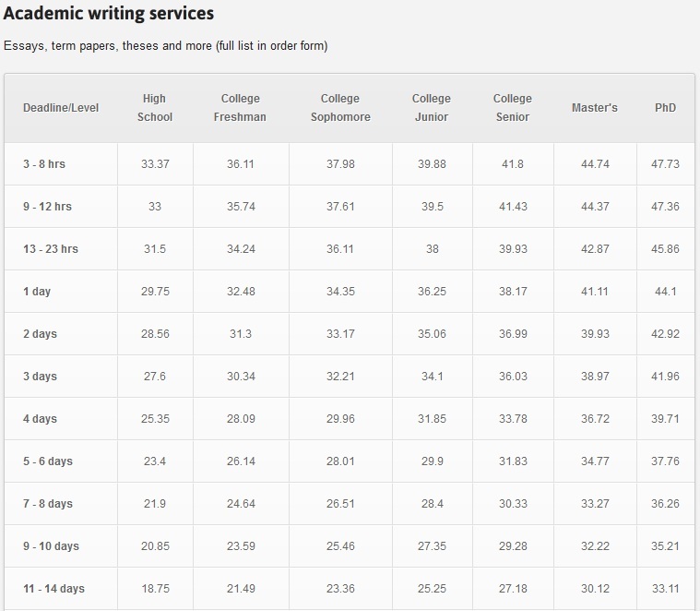
Task: Click the High School column header
Action: [154, 108]
